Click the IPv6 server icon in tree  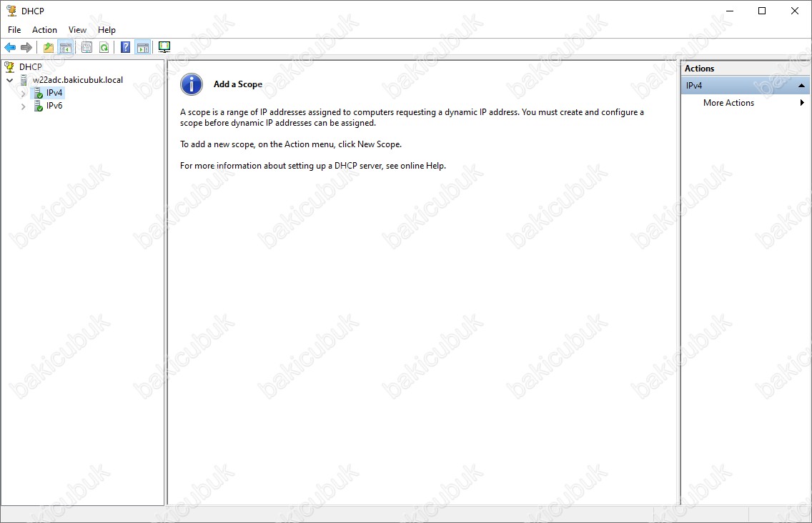coord(38,106)
